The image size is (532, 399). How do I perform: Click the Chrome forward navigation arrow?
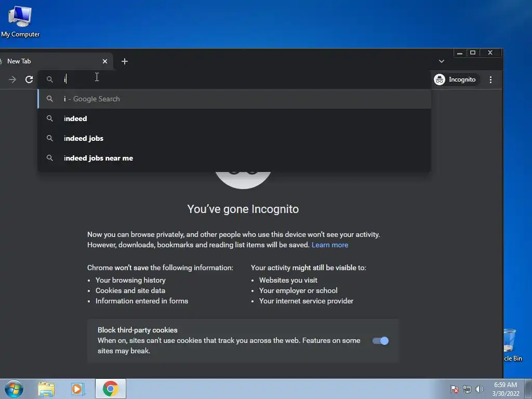click(x=12, y=79)
